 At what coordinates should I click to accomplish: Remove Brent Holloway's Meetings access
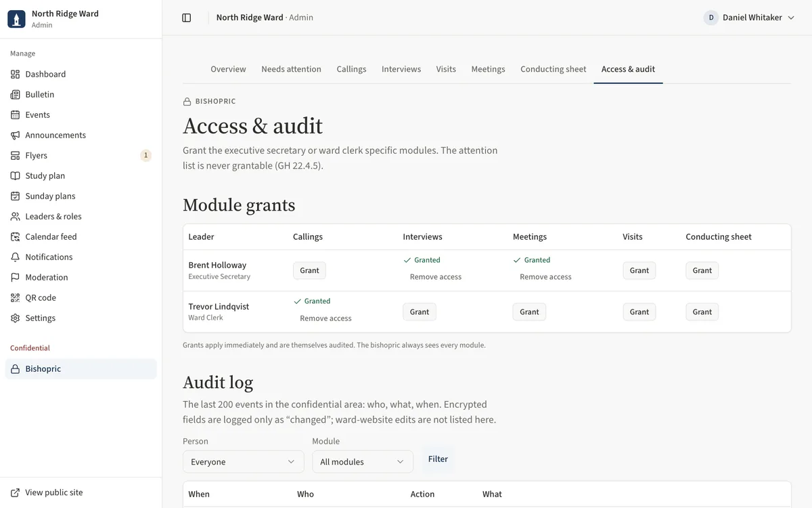(x=545, y=277)
